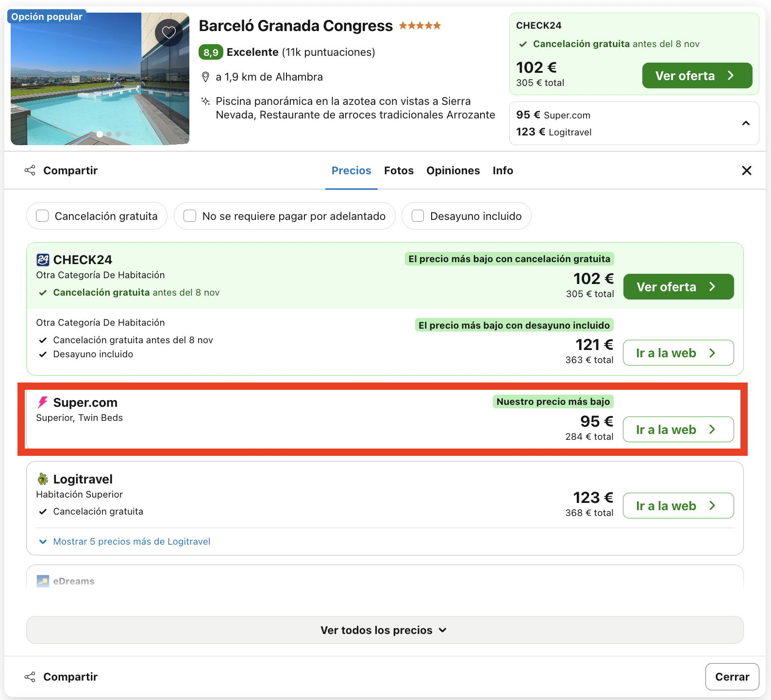Click sparkle icon beside Piscina panorámica text
The height and width of the screenshot is (700, 771).
pyautogui.click(x=205, y=101)
